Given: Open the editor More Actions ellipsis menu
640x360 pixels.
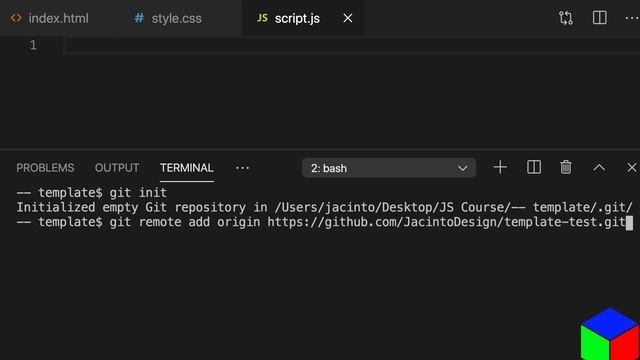Looking at the screenshot, I should pos(632,18).
